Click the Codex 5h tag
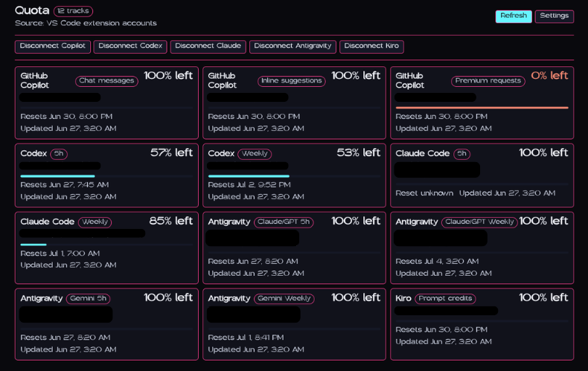This screenshot has height=371, width=588. click(59, 154)
